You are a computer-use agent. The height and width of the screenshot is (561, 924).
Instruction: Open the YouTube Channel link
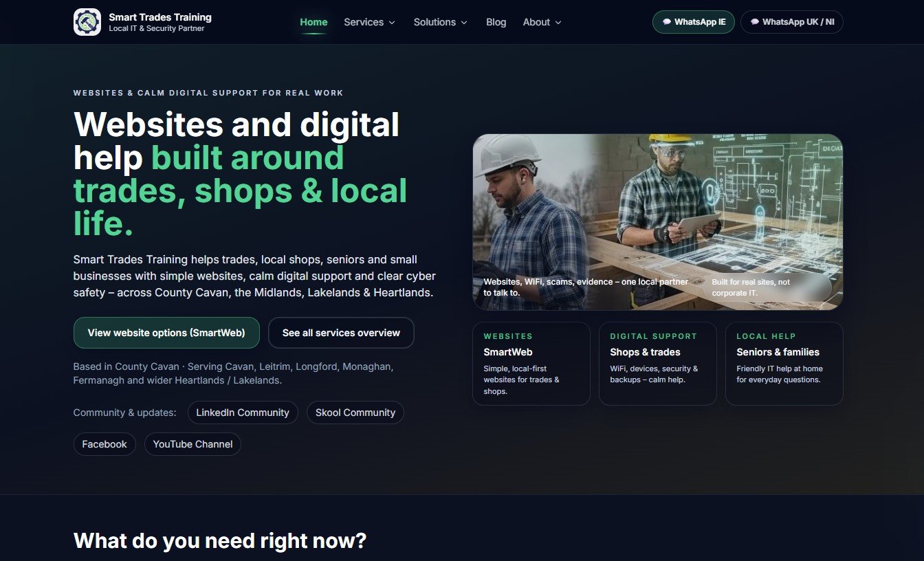[192, 444]
